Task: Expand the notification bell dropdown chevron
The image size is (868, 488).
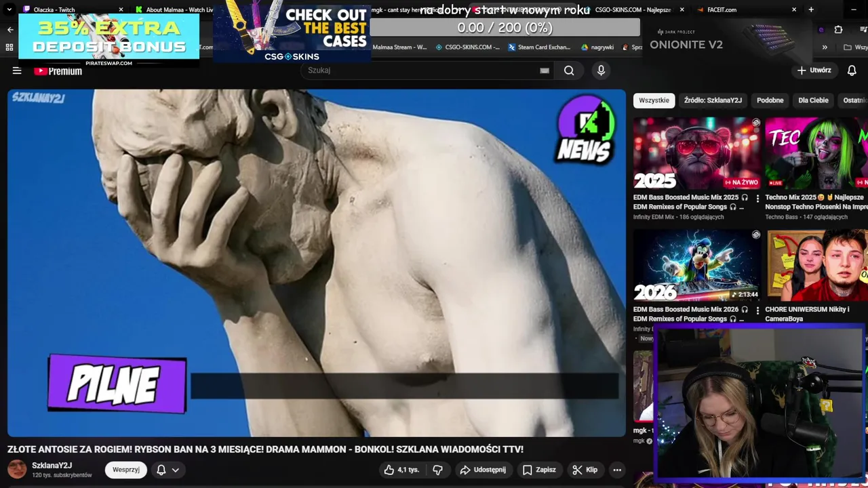Action: 175,470
